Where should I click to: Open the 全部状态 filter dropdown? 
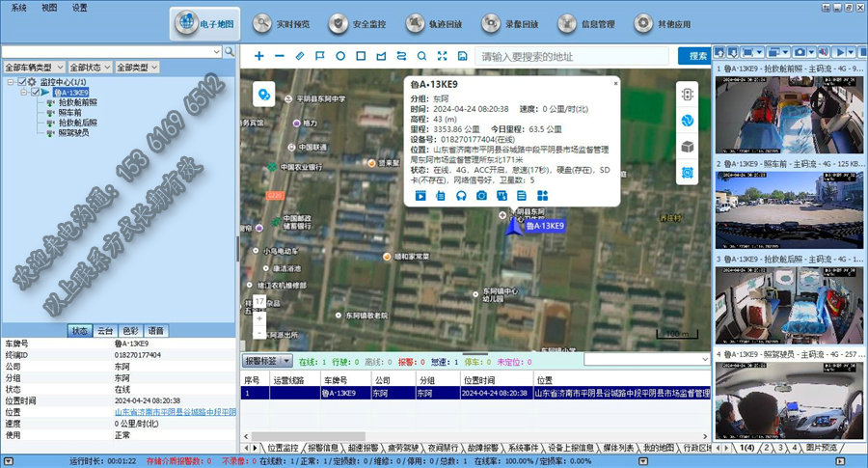pyautogui.click(x=91, y=69)
